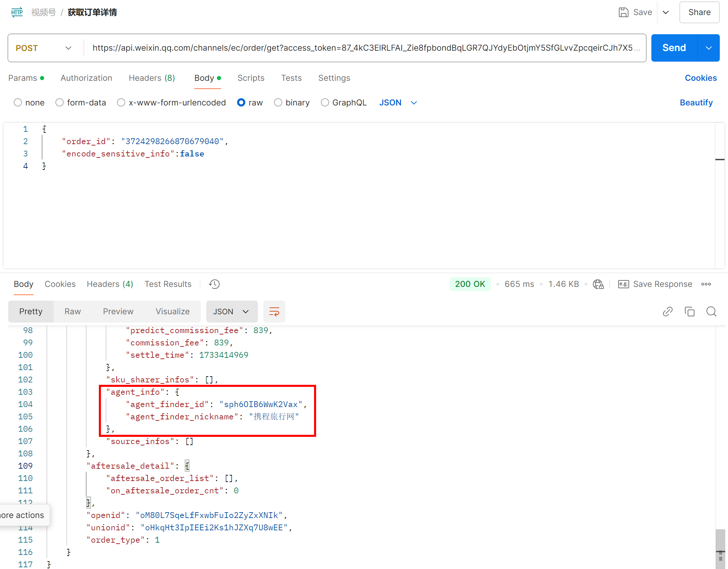The image size is (728, 569).
Task: Expand the Send button arrow options
Action: click(x=708, y=48)
